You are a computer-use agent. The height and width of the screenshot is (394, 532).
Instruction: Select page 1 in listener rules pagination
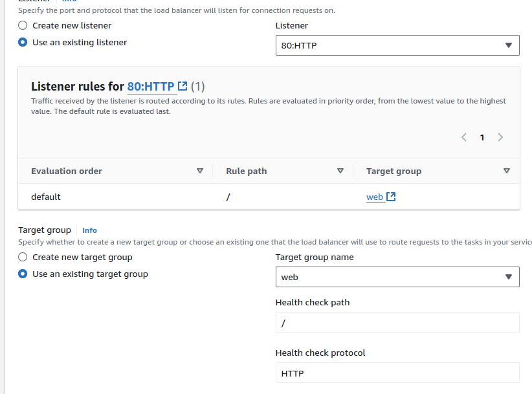(x=482, y=137)
